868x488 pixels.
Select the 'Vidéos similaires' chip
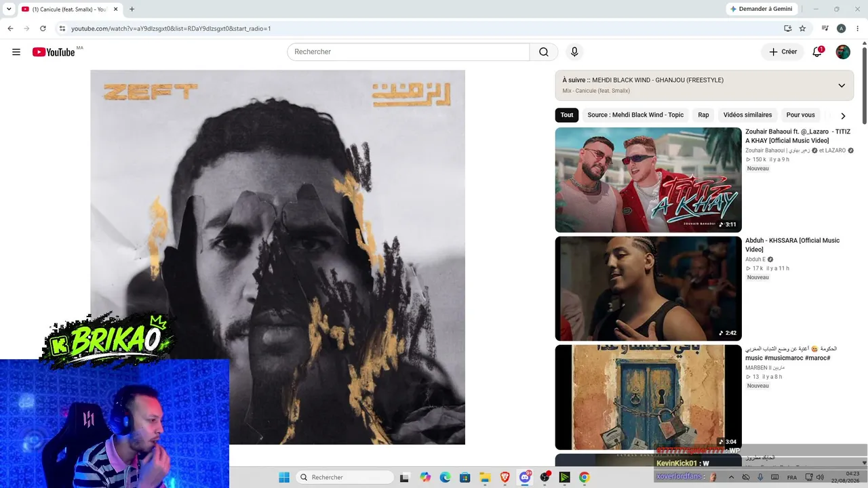click(x=747, y=115)
